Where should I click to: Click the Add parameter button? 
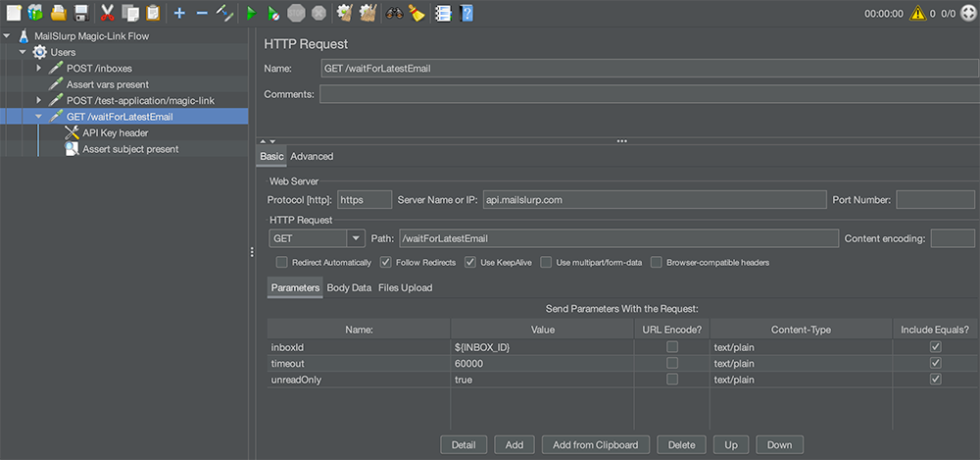click(514, 445)
